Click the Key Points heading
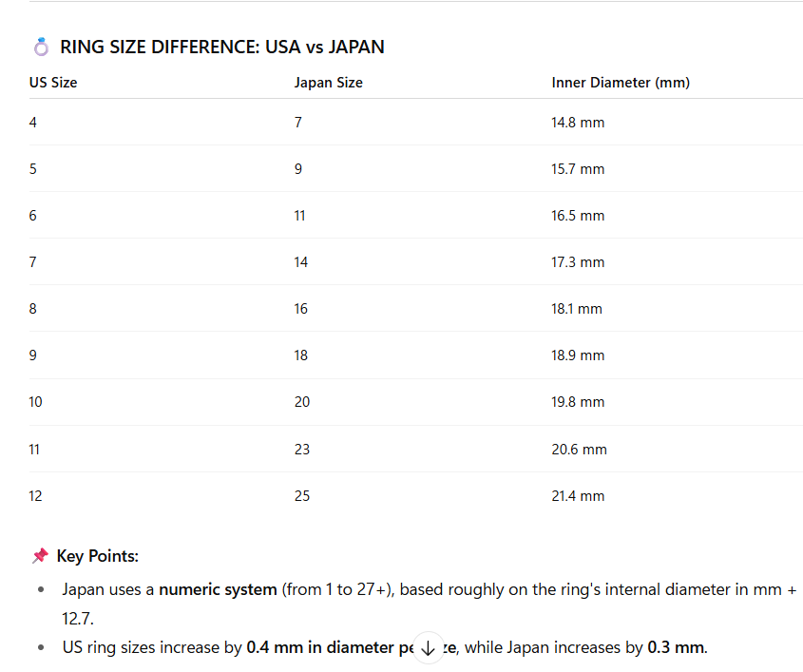 coord(97,556)
